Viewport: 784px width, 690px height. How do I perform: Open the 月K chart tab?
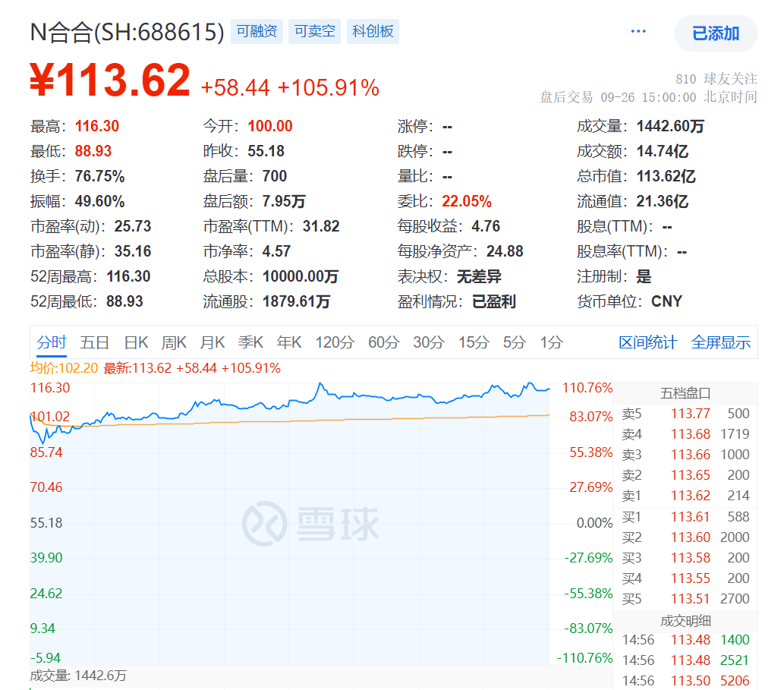click(213, 343)
